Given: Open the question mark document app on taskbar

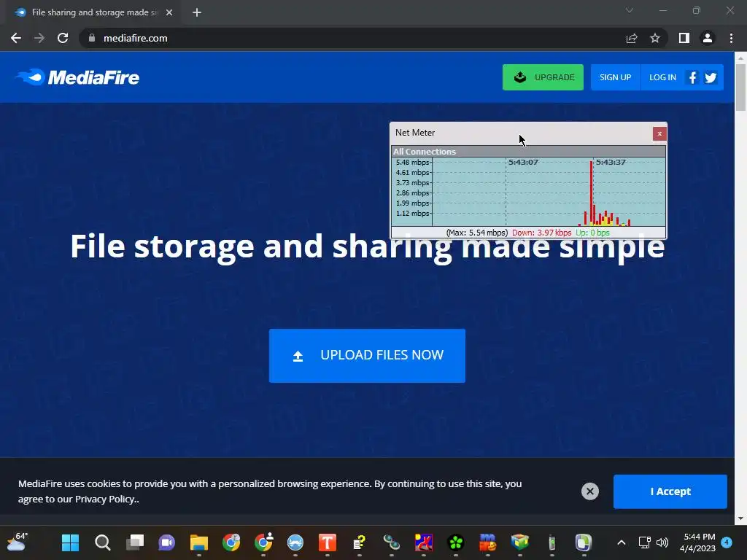Looking at the screenshot, I should 359,542.
